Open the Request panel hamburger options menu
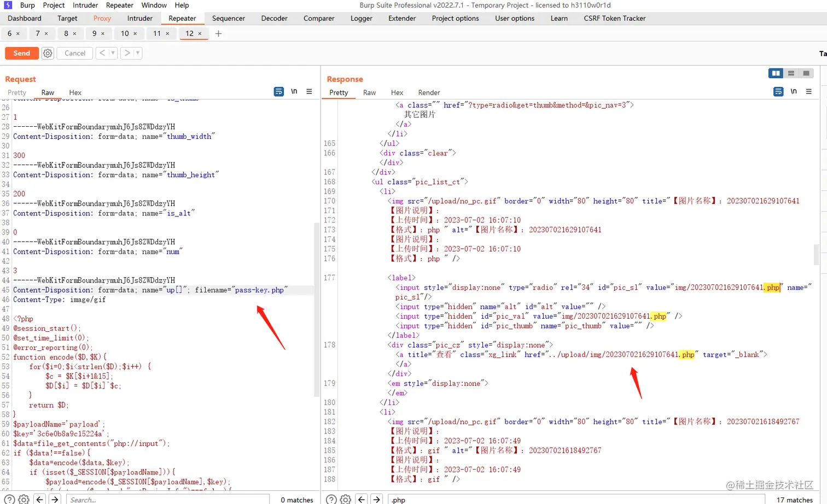This screenshot has width=827, height=504. [x=309, y=91]
